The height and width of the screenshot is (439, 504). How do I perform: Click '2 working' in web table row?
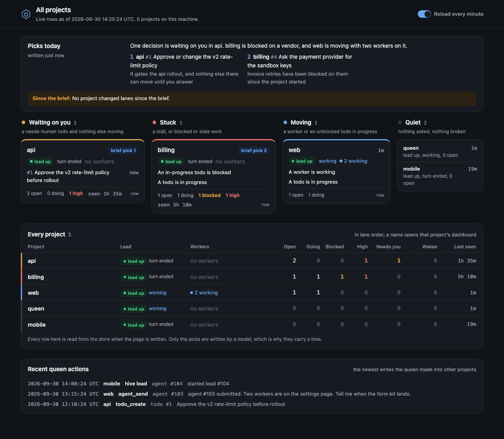204,293
